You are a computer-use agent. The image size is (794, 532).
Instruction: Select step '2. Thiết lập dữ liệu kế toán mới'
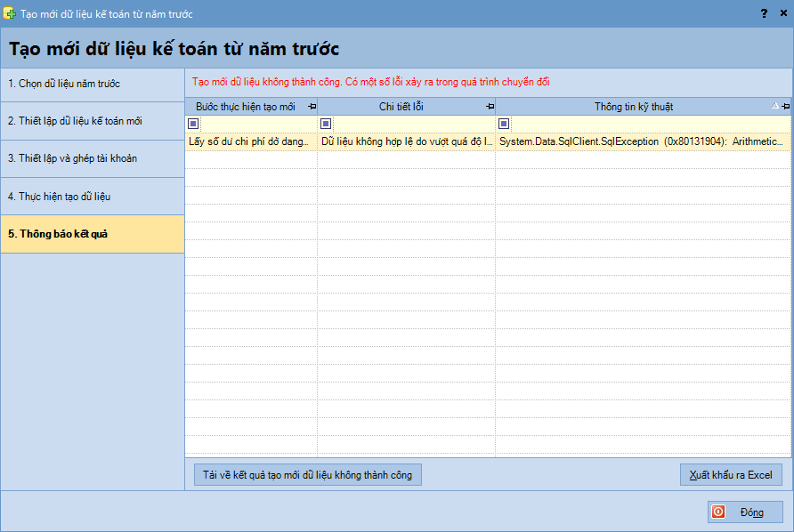pyautogui.click(x=93, y=121)
